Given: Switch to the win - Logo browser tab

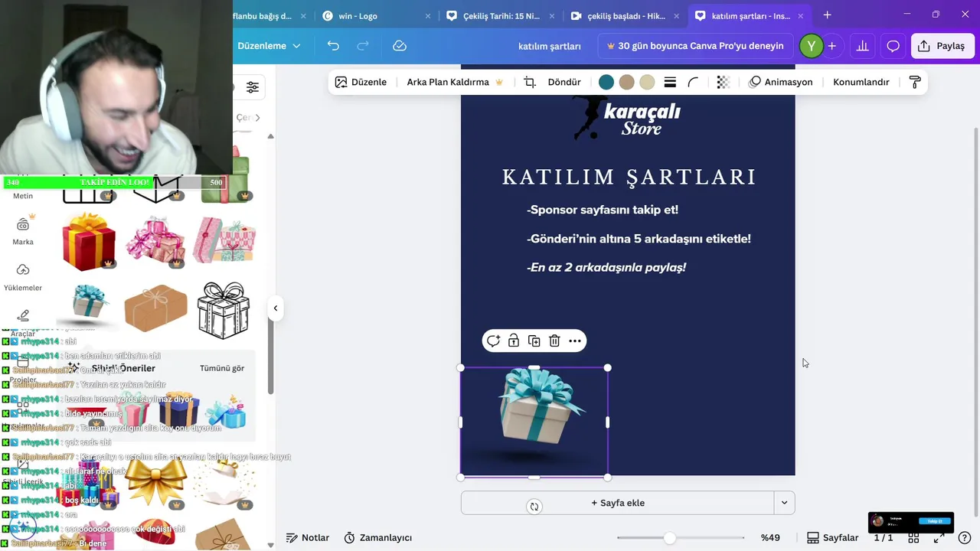Looking at the screenshot, I should click(x=377, y=15).
